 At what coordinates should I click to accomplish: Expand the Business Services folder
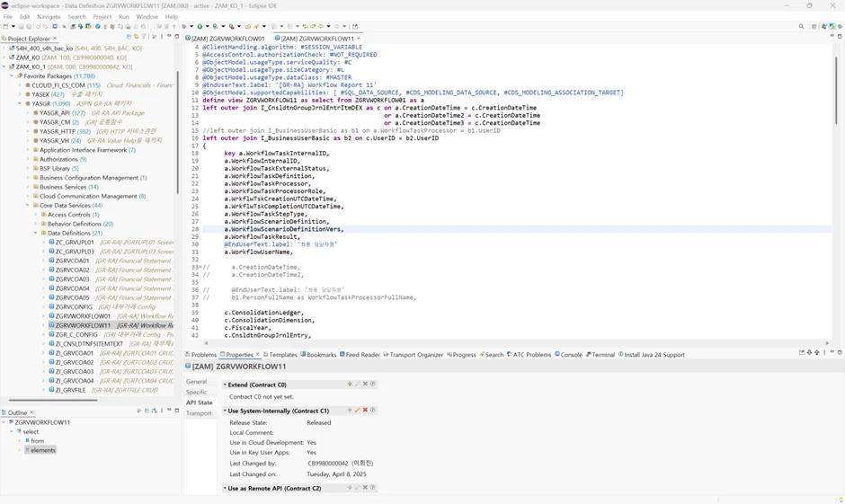[28, 187]
